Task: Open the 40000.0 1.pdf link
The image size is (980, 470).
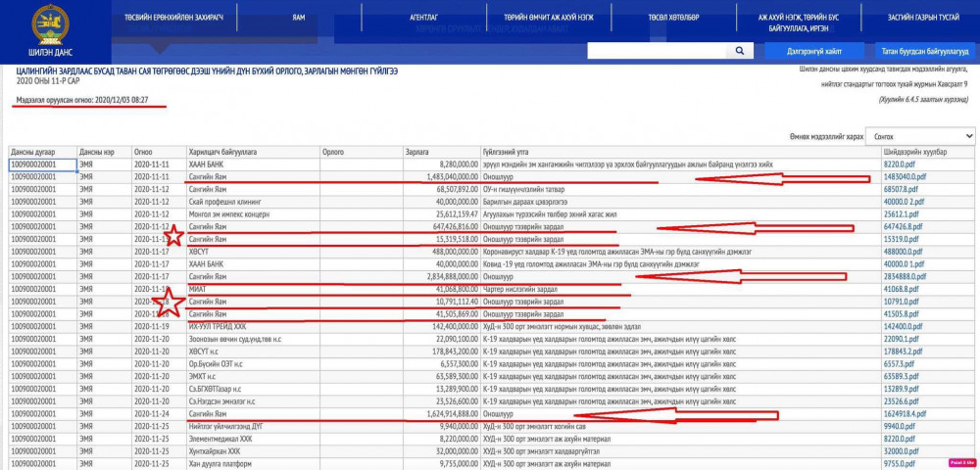Action: [903, 264]
